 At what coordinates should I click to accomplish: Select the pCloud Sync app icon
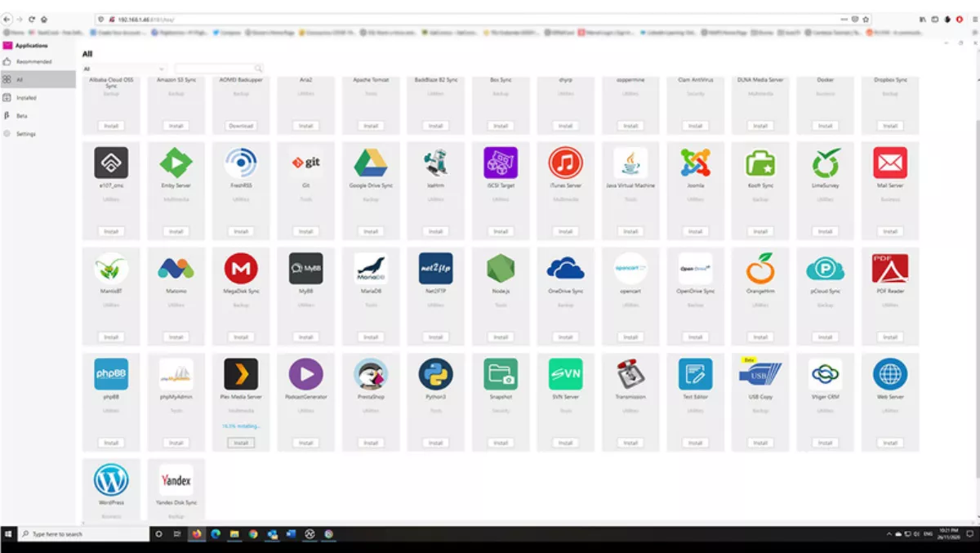pyautogui.click(x=826, y=268)
